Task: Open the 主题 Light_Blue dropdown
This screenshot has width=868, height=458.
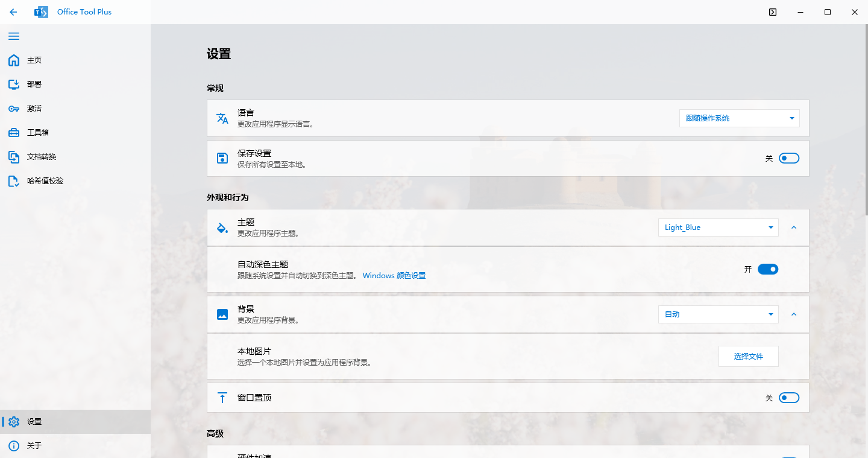Action: tap(718, 227)
